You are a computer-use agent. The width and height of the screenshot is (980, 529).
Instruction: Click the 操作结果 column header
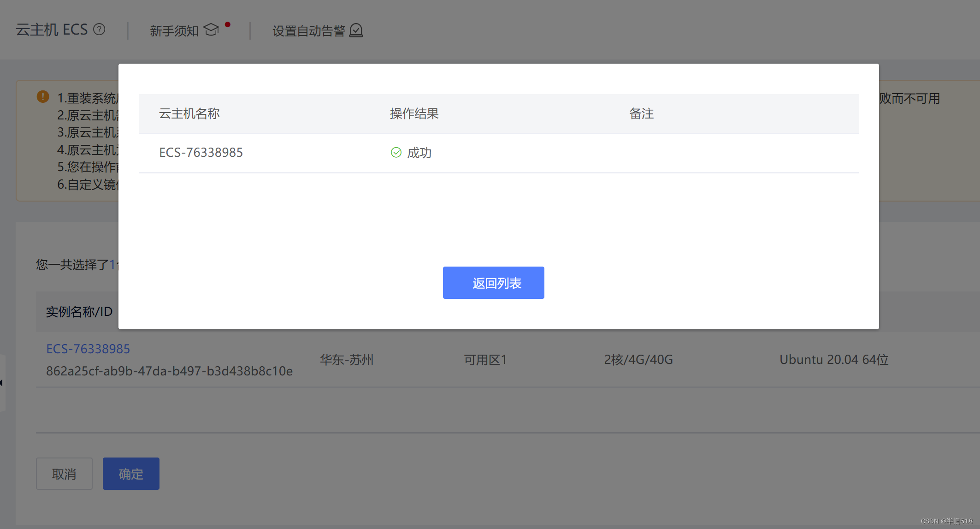tap(414, 113)
